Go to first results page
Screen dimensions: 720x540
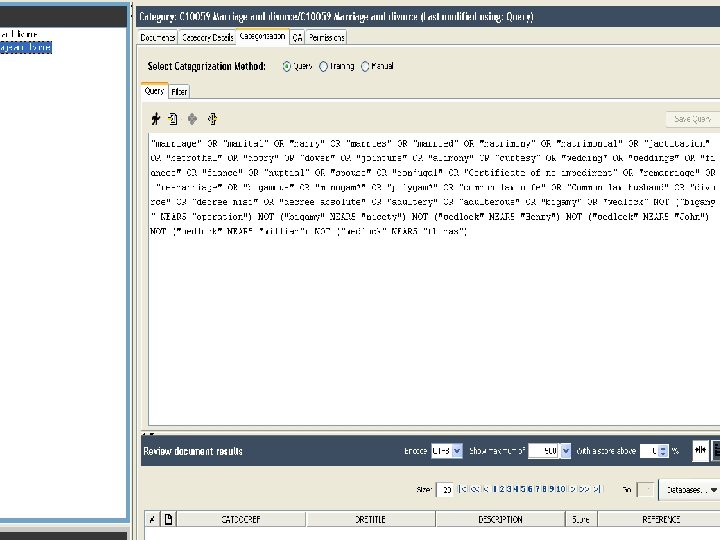(463, 489)
